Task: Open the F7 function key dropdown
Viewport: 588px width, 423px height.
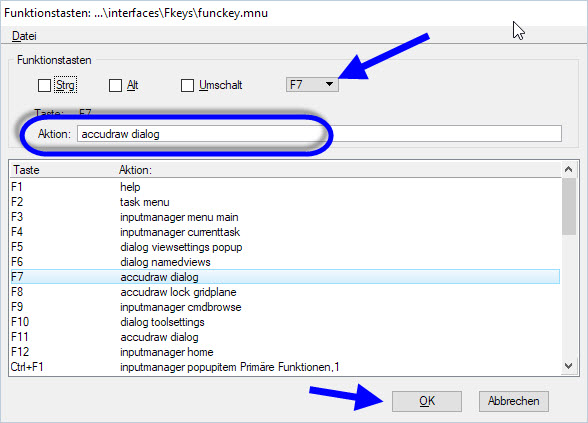Action: click(x=312, y=84)
